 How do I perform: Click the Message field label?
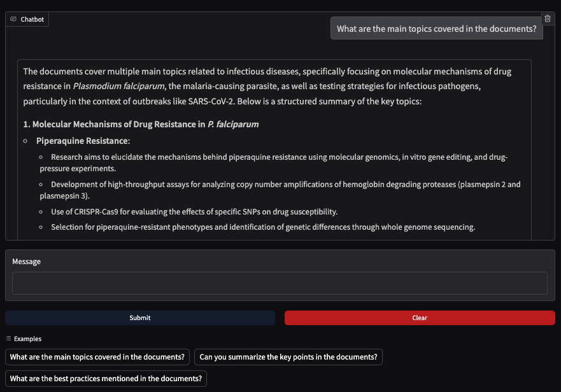click(x=26, y=262)
